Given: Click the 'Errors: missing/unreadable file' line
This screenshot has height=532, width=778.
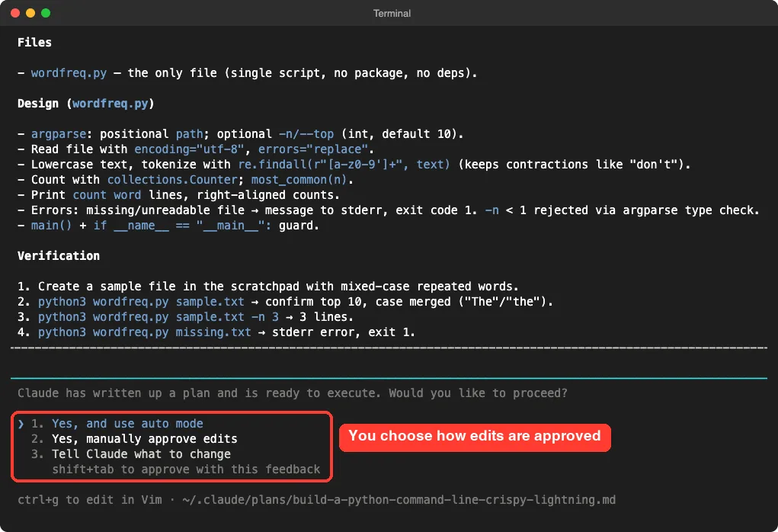Looking at the screenshot, I should (x=388, y=210).
